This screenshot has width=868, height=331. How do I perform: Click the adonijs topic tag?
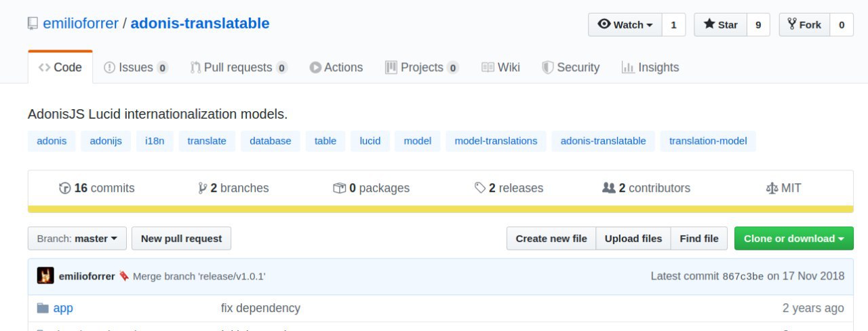coord(106,141)
